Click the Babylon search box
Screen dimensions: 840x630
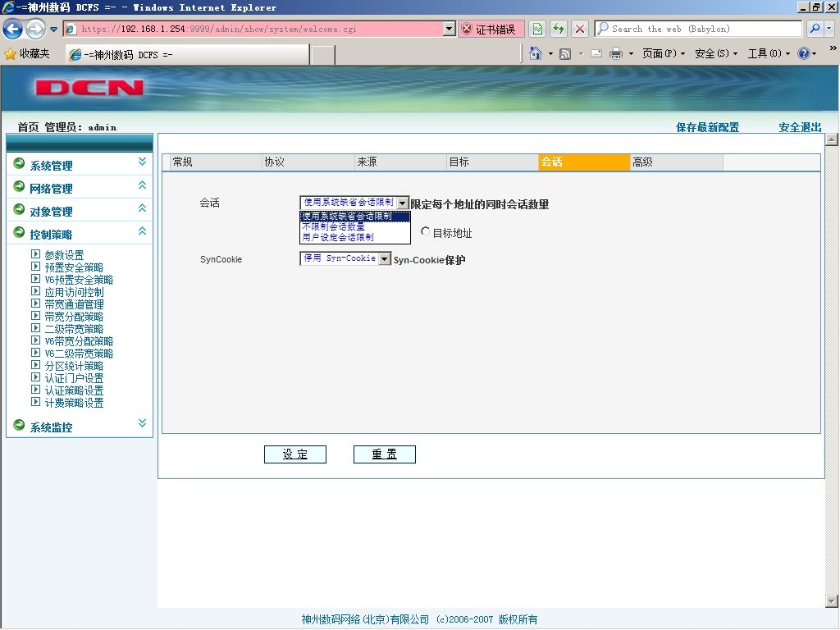click(x=699, y=29)
